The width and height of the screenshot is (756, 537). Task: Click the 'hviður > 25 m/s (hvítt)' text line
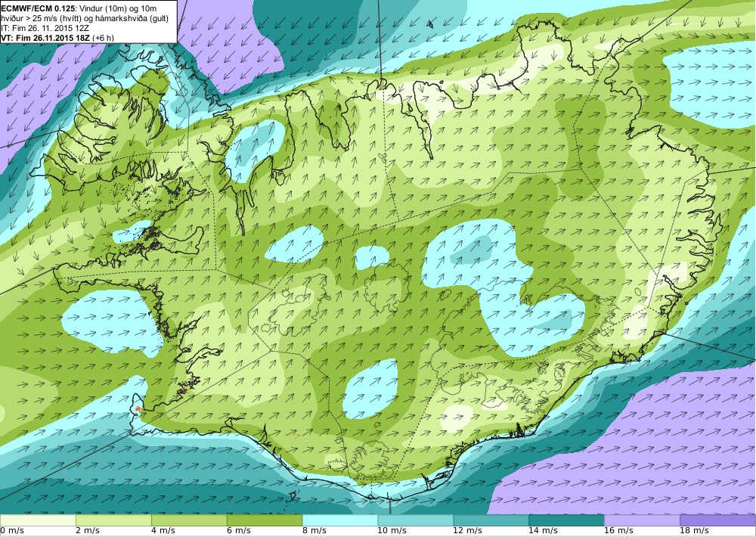pos(85,18)
